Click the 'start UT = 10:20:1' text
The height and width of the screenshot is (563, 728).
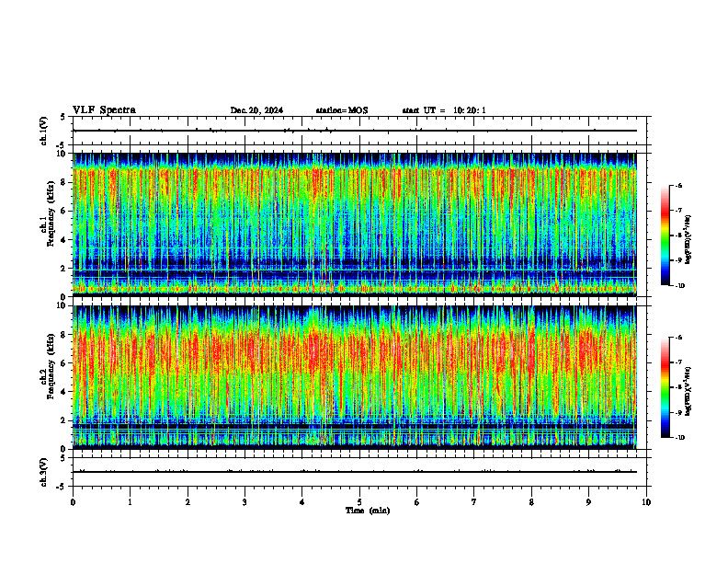[x=444, y=110]
